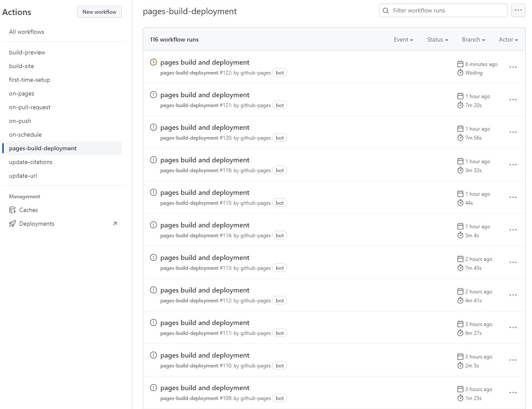The height and width of the screenshot is (409, 532).
Task: Click the stopwatch duration icon on run #115
Action: (x=460, y=203)
